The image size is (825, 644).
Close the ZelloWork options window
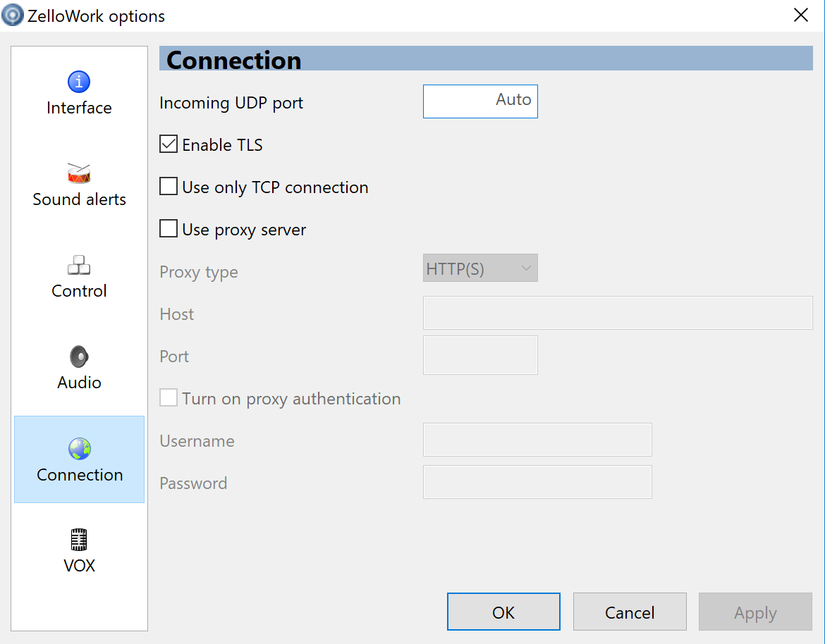pos(801,16)
